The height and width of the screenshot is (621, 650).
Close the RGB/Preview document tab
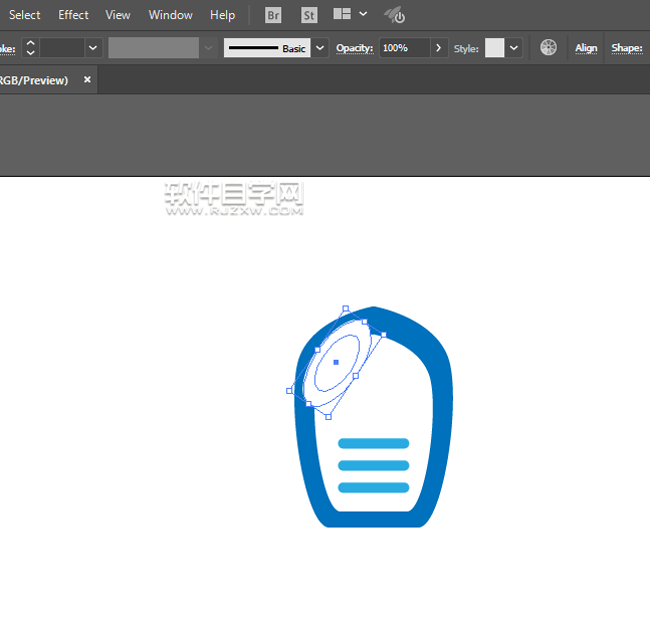click(87, 80)
